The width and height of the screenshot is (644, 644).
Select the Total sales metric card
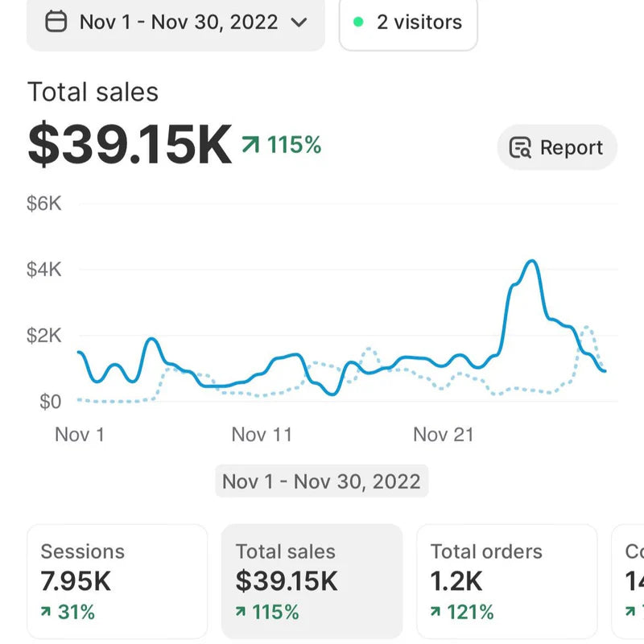coord(312,581)
